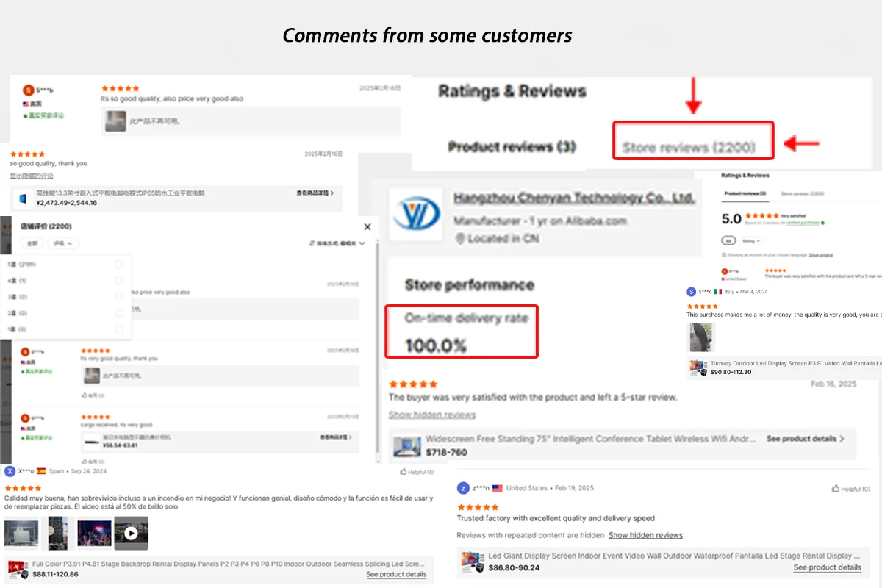
Task: Click the location pin beside Located in CN
Action: [x=461, y=239]
